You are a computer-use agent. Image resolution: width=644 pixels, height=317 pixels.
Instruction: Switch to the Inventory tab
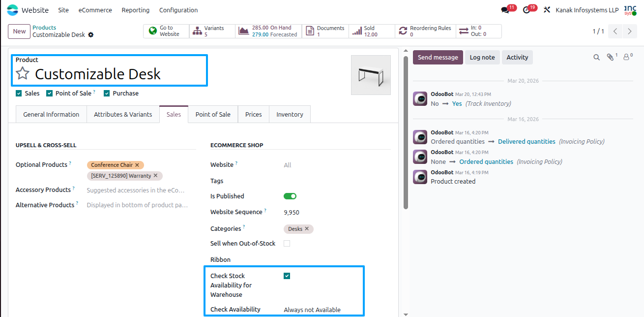(x=290, y=114)
